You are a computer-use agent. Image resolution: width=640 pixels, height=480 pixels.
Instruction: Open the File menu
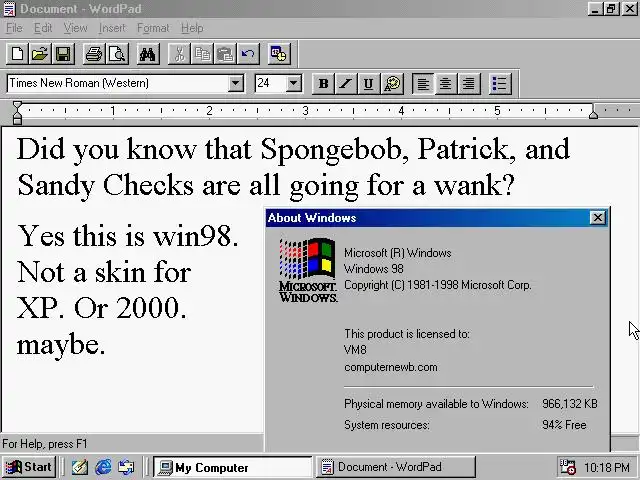coord(14,28)
